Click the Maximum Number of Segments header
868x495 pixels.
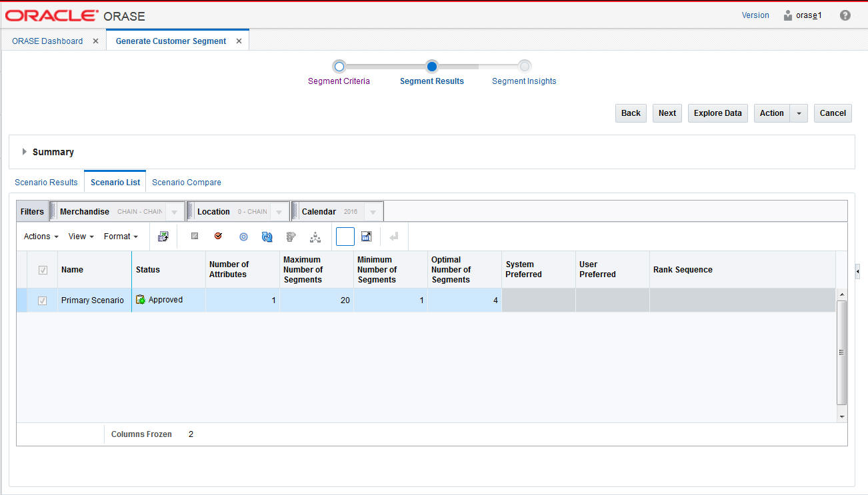(x=317, y=270)
